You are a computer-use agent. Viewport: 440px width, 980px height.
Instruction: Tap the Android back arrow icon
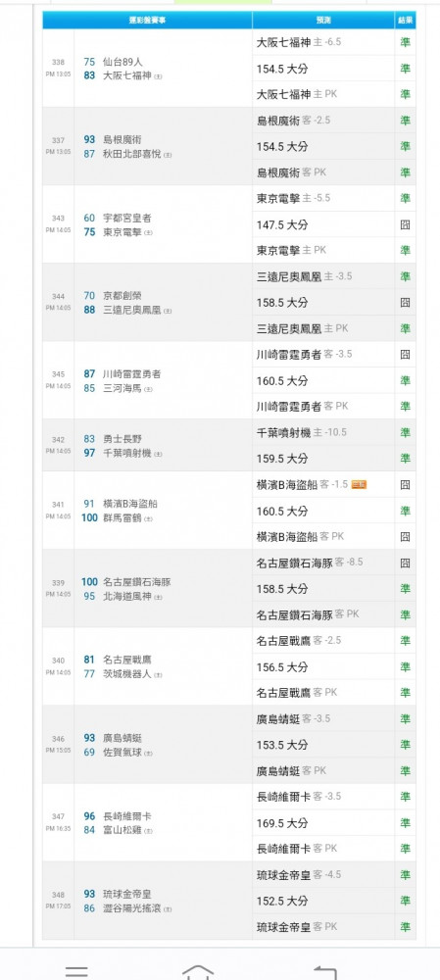tap(325, 972)
